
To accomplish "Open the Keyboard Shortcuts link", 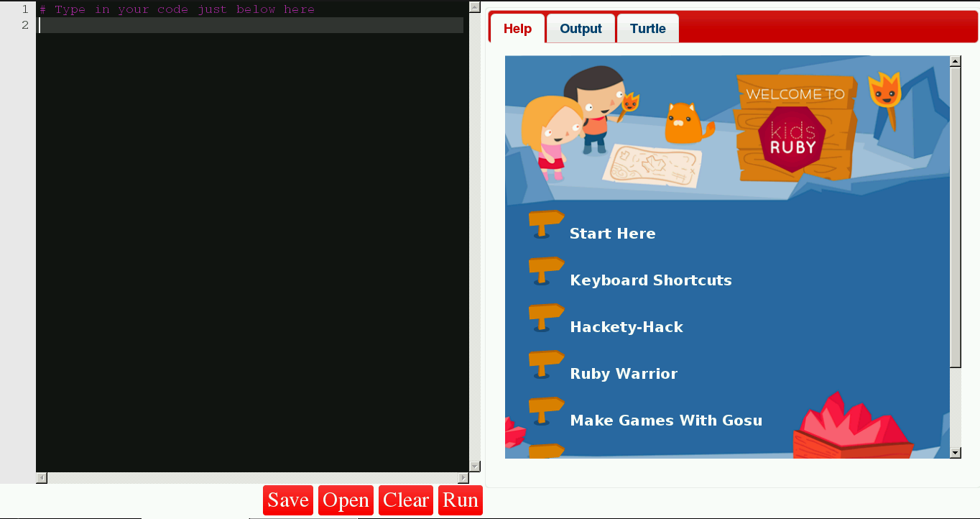I will [x=651, y=280].
